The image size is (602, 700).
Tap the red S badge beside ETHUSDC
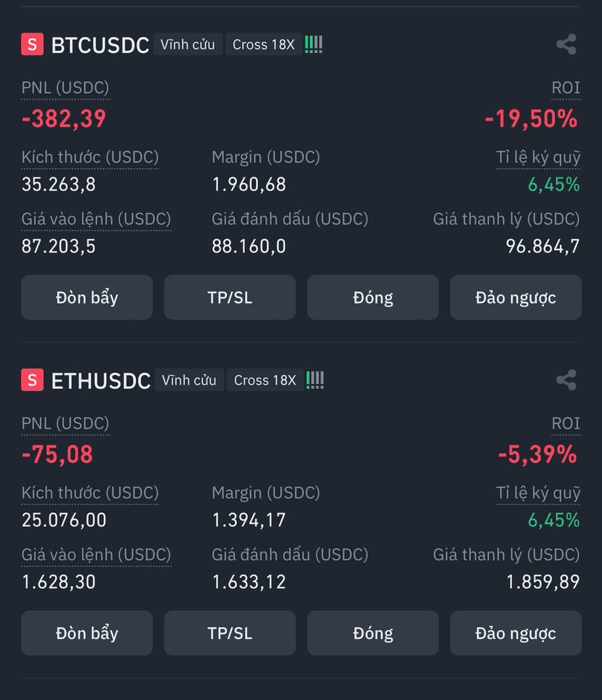[x=32, y=380]
